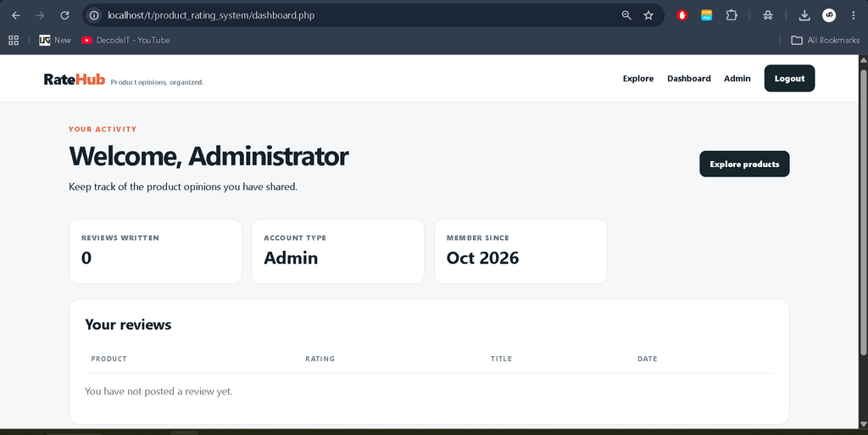This screenshot has width=868, height=435.
Task: Click the YOUR ACTIVITY label
Action: pos(103,129)
